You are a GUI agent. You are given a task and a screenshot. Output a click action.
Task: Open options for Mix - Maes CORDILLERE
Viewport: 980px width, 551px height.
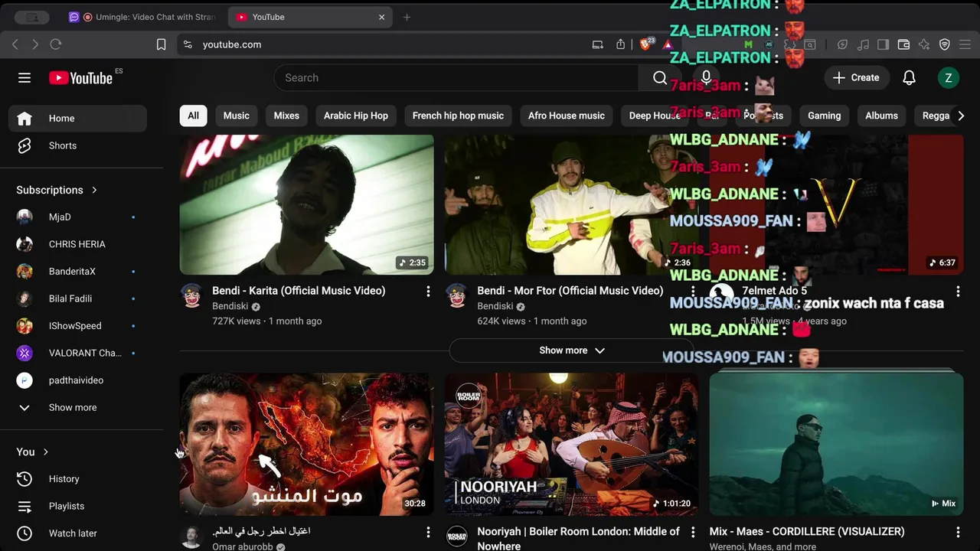[x=958, y=531]
